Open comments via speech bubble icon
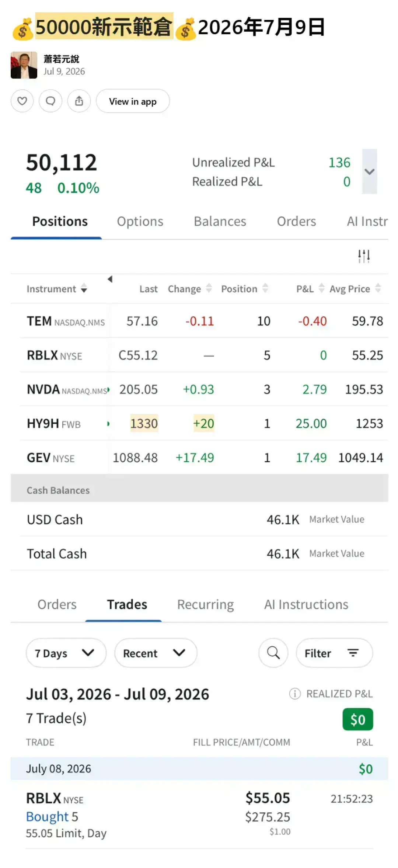 coord(50,101)
